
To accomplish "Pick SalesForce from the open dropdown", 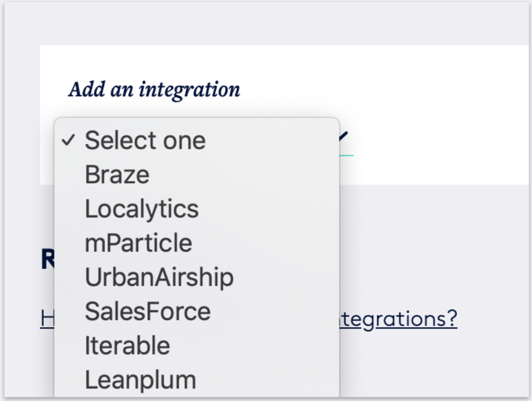I will pyautogui.click(x=147, y=311).
